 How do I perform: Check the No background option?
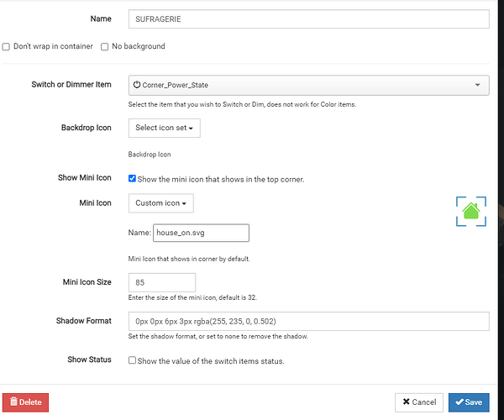click(x=105, y=47)
